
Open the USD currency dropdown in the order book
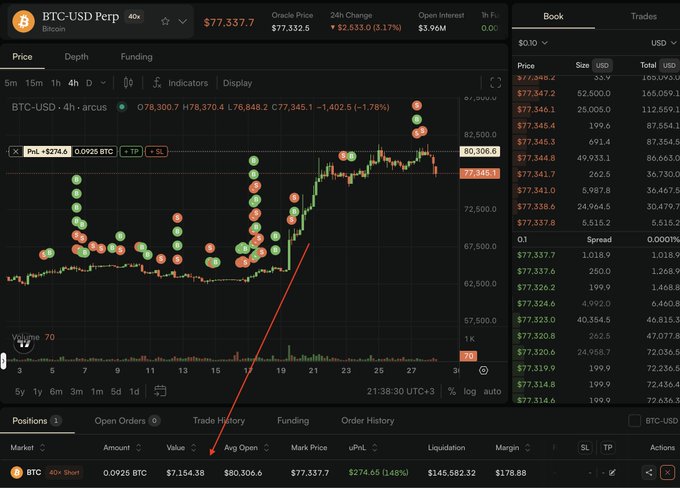tap(664, 43)
